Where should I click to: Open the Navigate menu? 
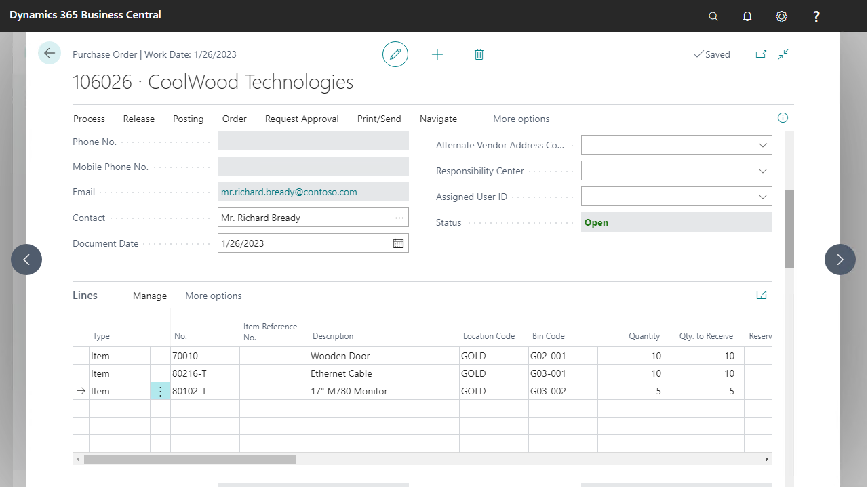tap(438, 119)
